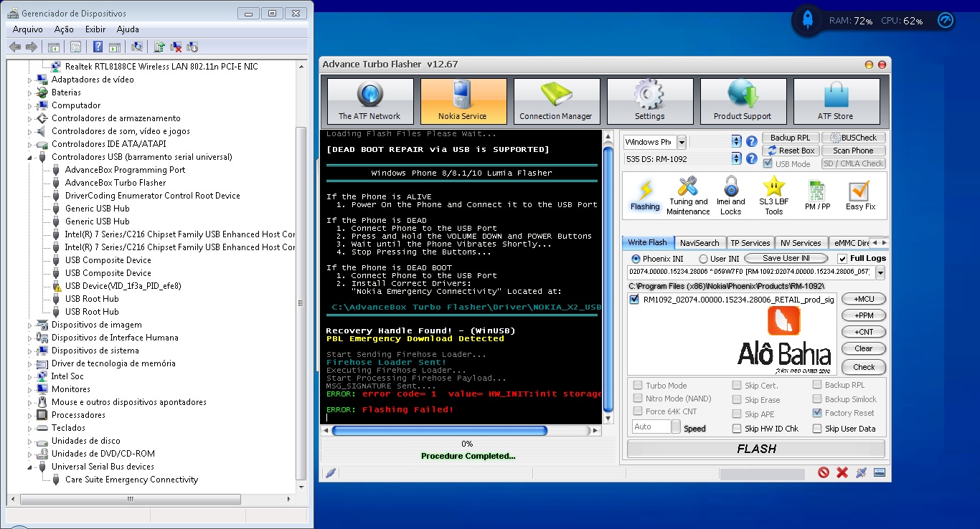The width and height of the screenshot is (980, 529).
Task: Click the red X icon in ATF status bar
Action: coord(842,472)
